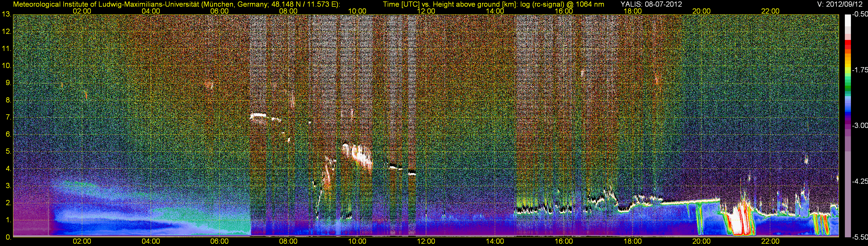Click 06:00 on the bottom time axis

(x=219, y=241)
